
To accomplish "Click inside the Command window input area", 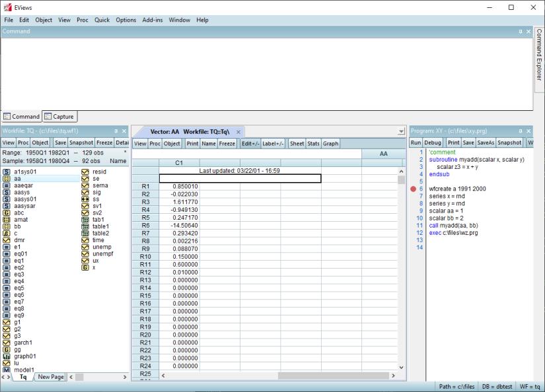I will click(x=267, y=74).
